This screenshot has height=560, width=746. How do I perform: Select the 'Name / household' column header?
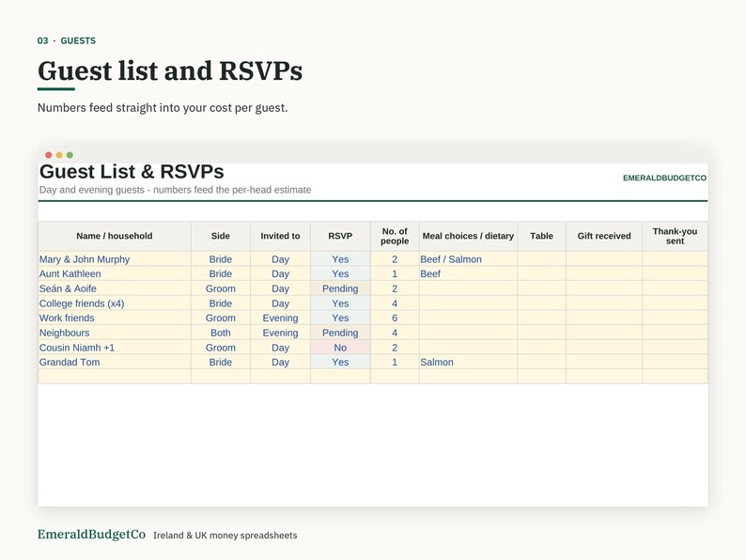click(115, 236)
